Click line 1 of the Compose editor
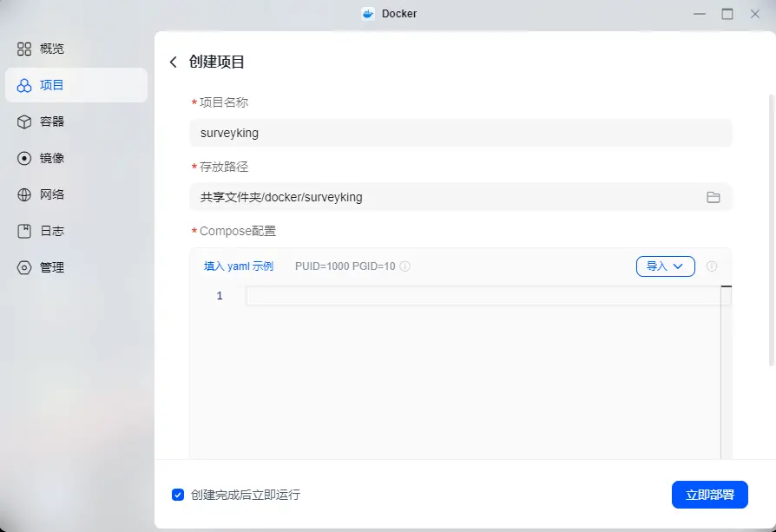This screenshot has height=532, width=776. pyautogui.click(x=483, y=296)
